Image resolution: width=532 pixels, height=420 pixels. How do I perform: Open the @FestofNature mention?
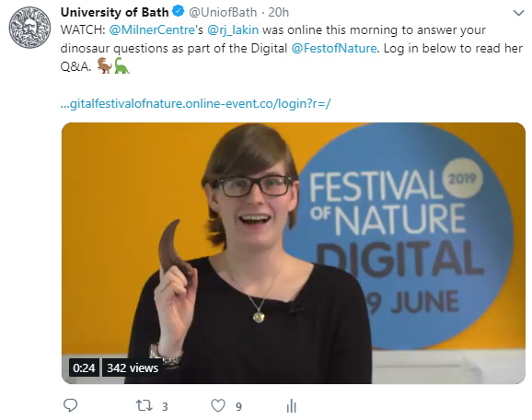[334, 48]
